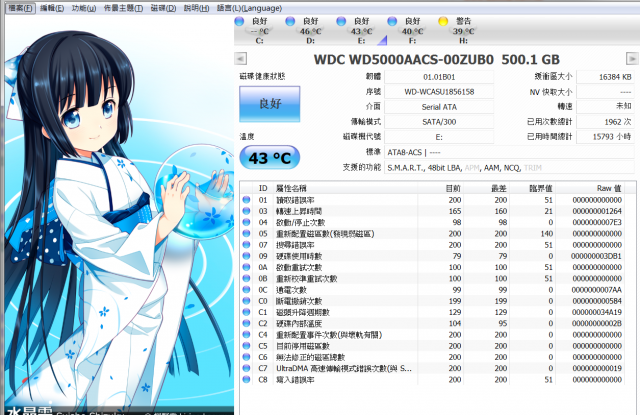Click supported features field with S.M.A.R.T.
640x415 pixels.
[509, 167]
